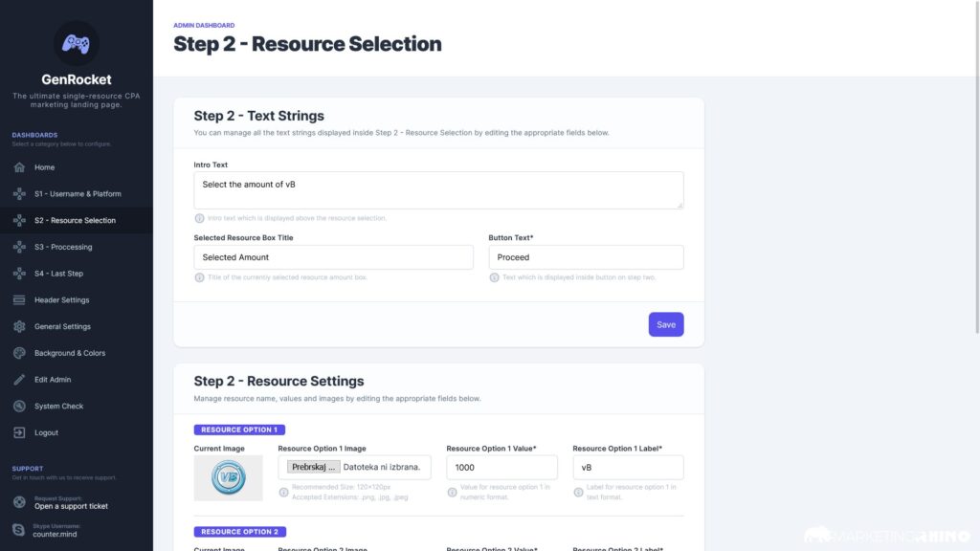The width and height of the screenshot is (980, 551).
Task: Click the vB current image thumbnail
Action: pos(228,477)
